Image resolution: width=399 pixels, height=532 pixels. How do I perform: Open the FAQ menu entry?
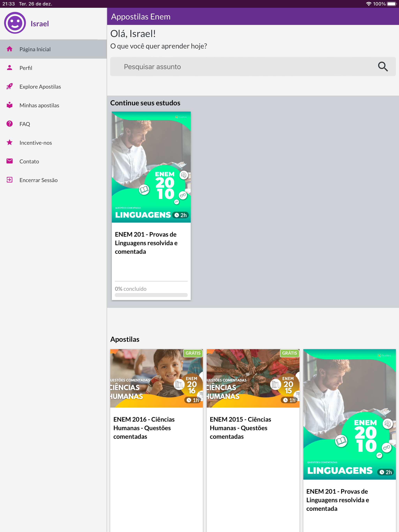(53, 124)
